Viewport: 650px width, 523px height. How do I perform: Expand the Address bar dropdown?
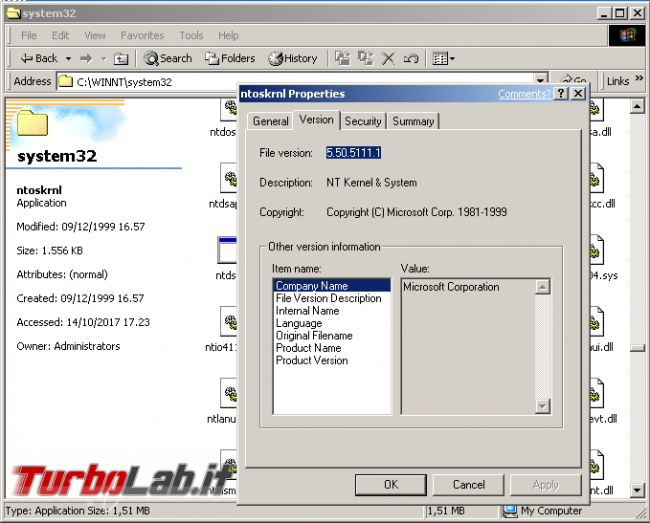pos(540,79)
